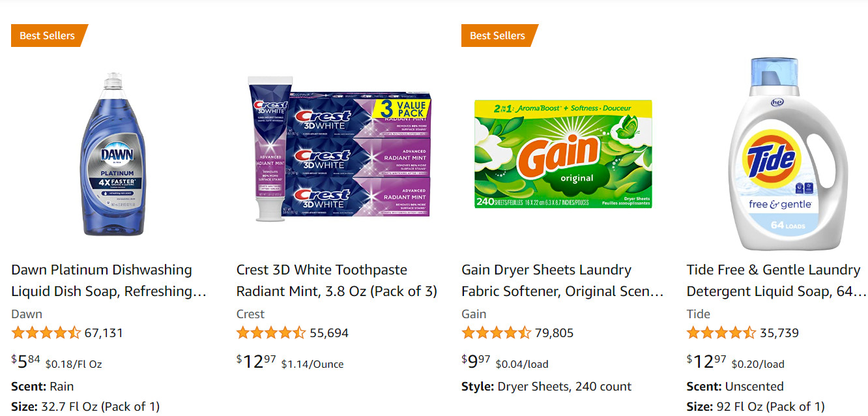Click the $5.84 price for Dawn
This screenshot has width=868, height=416.
point(26,361)
